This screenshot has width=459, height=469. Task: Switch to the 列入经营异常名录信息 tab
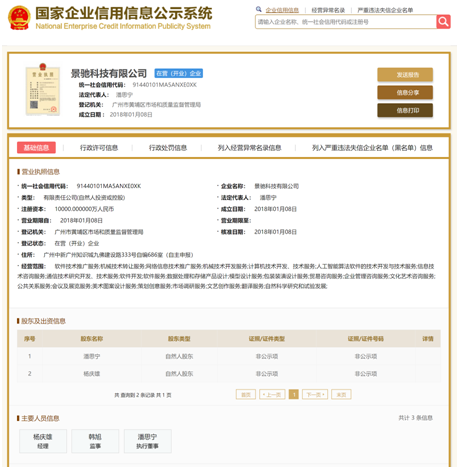249,148
